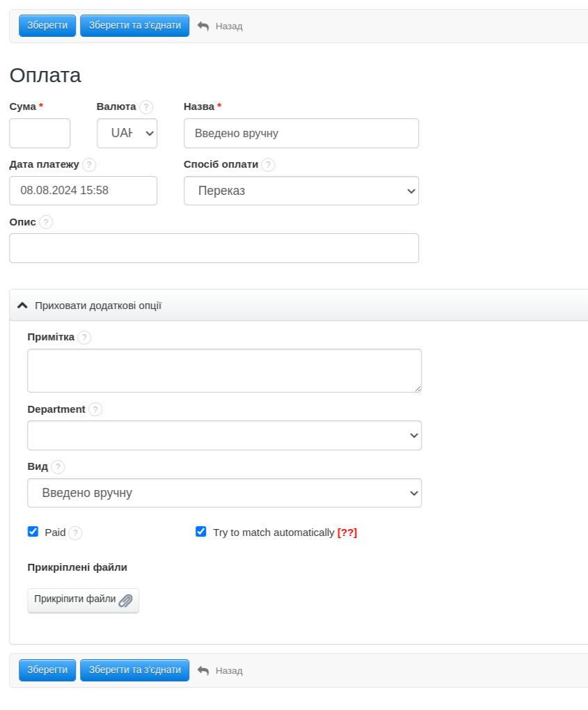Click help icon beside Department label

(x=95, y=409)
